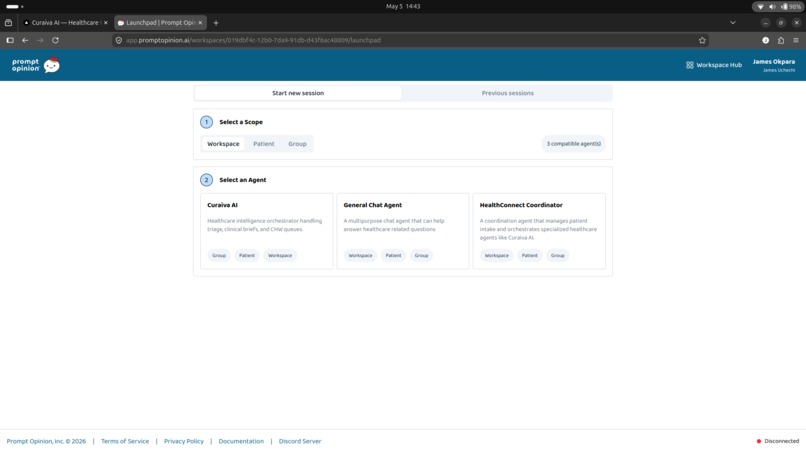
Task: Click the Select an Agent heading
Action: pos(243,180)
